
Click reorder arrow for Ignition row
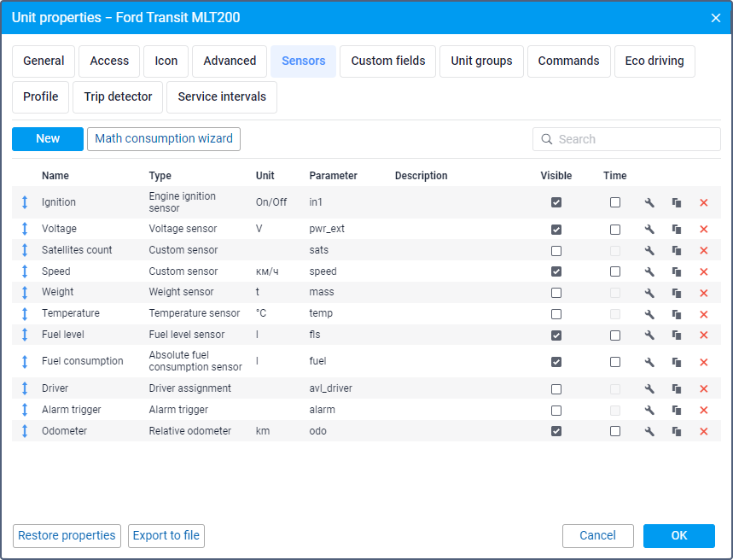click(x=25, y=202)
